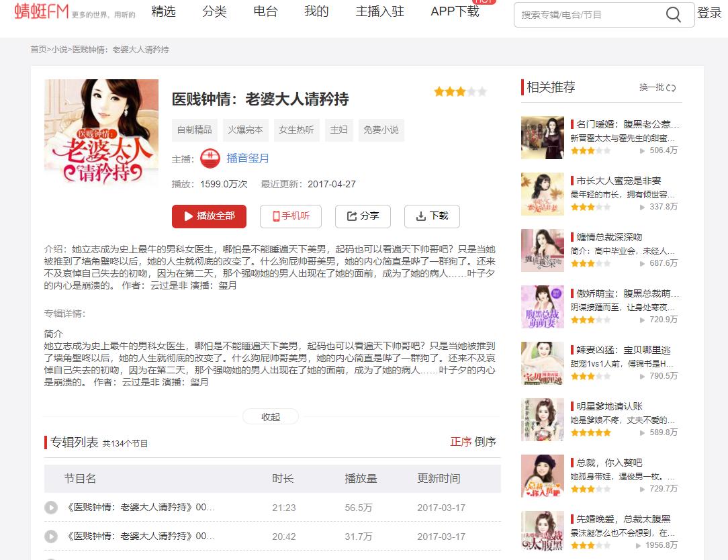Open the 手机听 phone listening option
This screenshot has width=728, height=560.
290,216
